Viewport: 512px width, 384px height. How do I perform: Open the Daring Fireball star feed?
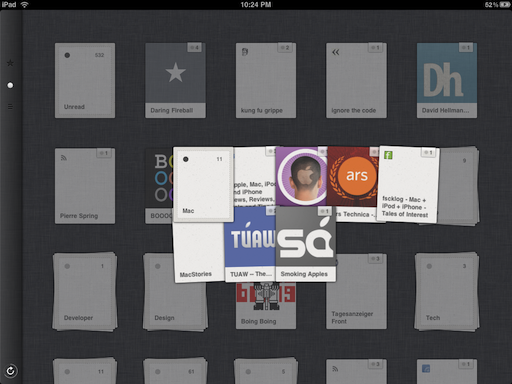(175, 80)
